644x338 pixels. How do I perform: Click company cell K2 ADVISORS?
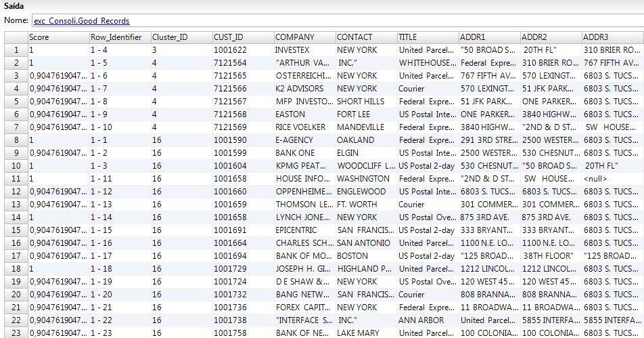coord(305,89)
